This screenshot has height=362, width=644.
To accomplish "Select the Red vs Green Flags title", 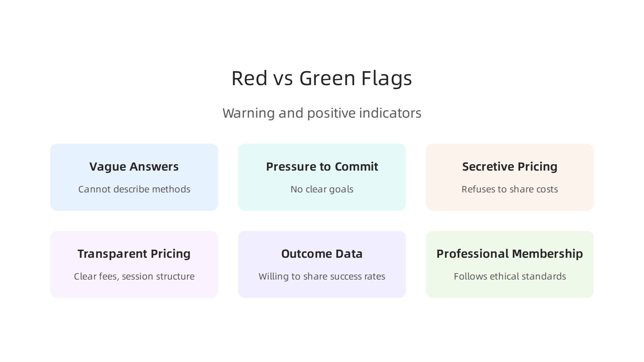I will [322, 78].
